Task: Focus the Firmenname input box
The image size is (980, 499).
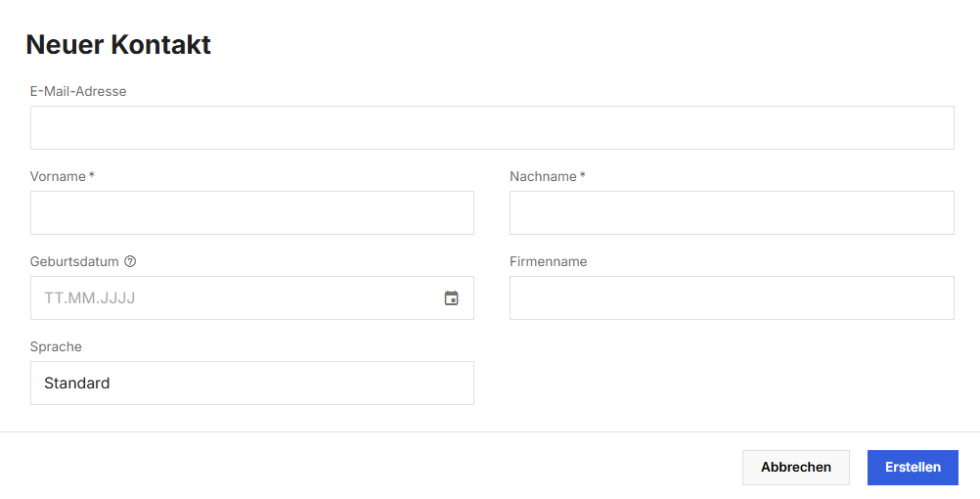Action: (732, 297)
